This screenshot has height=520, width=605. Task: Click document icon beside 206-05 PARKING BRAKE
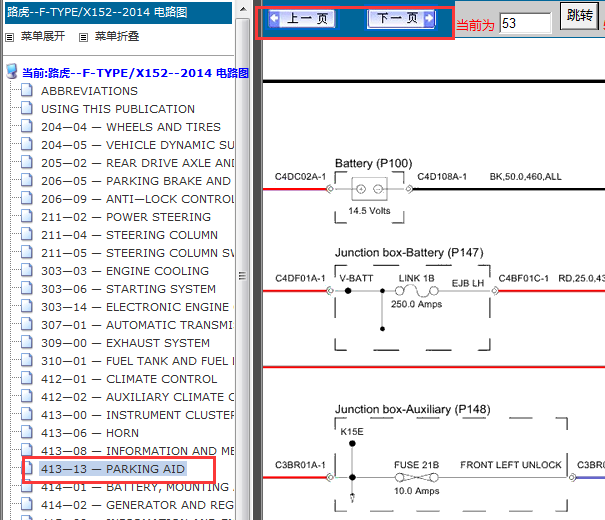click(27, 180)
